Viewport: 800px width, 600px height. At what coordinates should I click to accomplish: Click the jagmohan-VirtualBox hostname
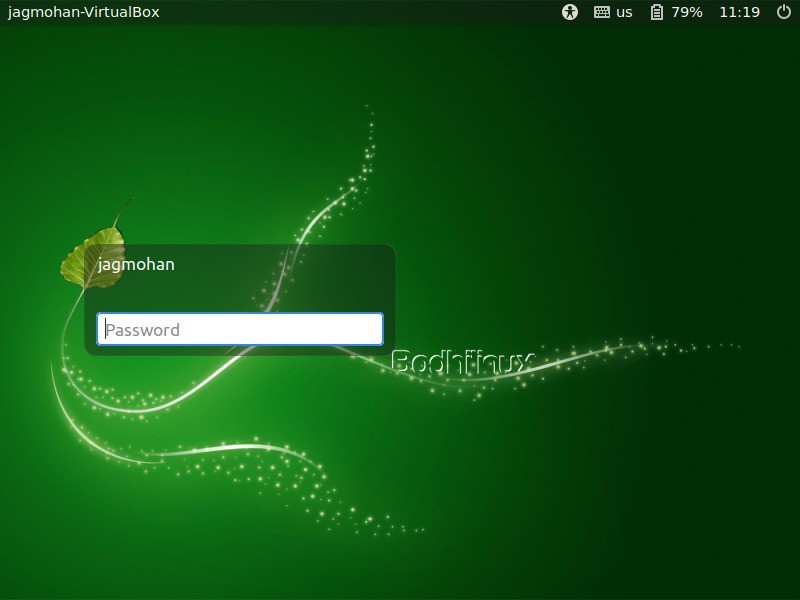point(84,12)
